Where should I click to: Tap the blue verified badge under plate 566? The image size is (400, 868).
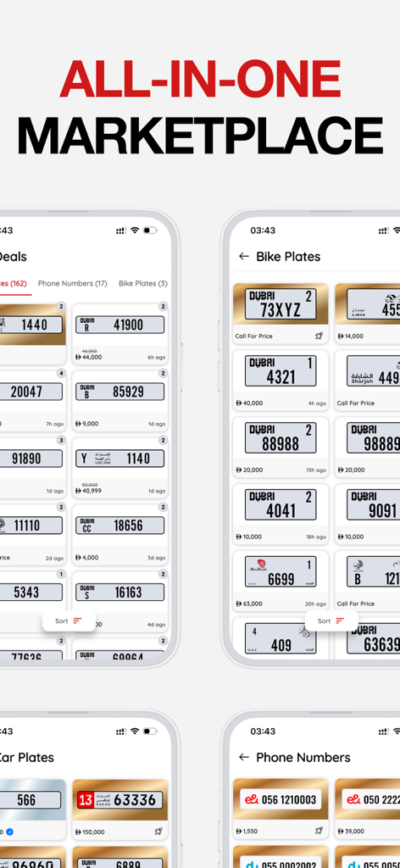coord(9,832)
